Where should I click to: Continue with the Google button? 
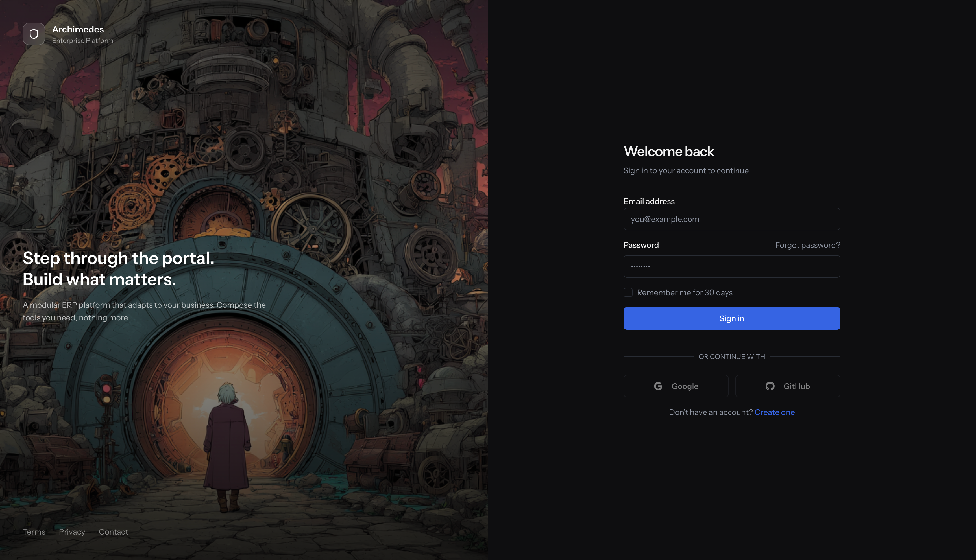[x=676, y=386]
